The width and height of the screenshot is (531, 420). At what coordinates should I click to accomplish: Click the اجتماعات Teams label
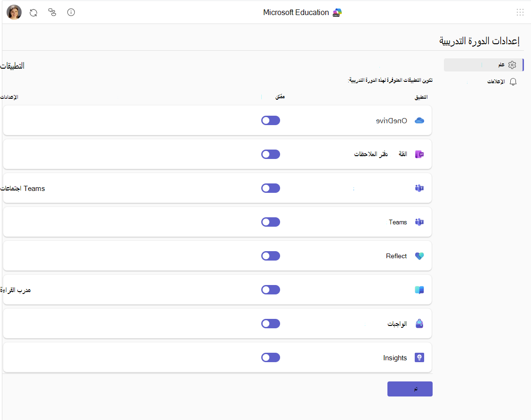tap(23, 189)
